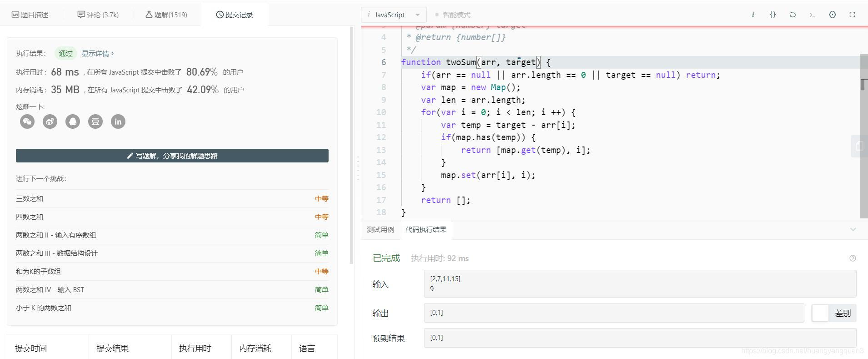Click the help question mark icon
The width and height of the screenshot is (868, 359).
[x=853, y=258]
